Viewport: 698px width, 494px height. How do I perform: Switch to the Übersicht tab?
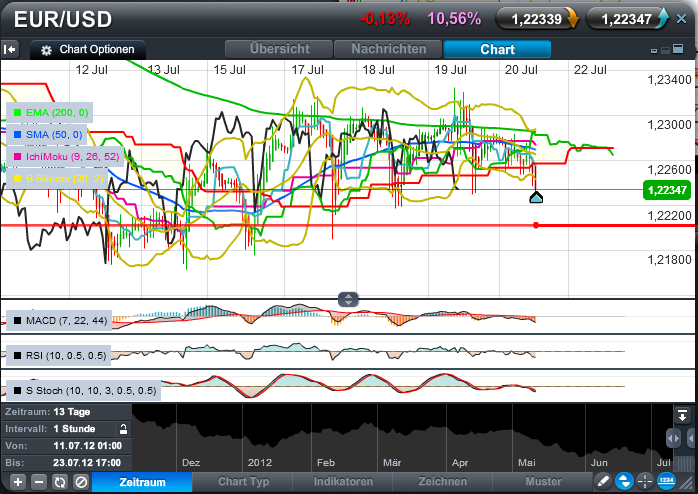pos(279,49)
